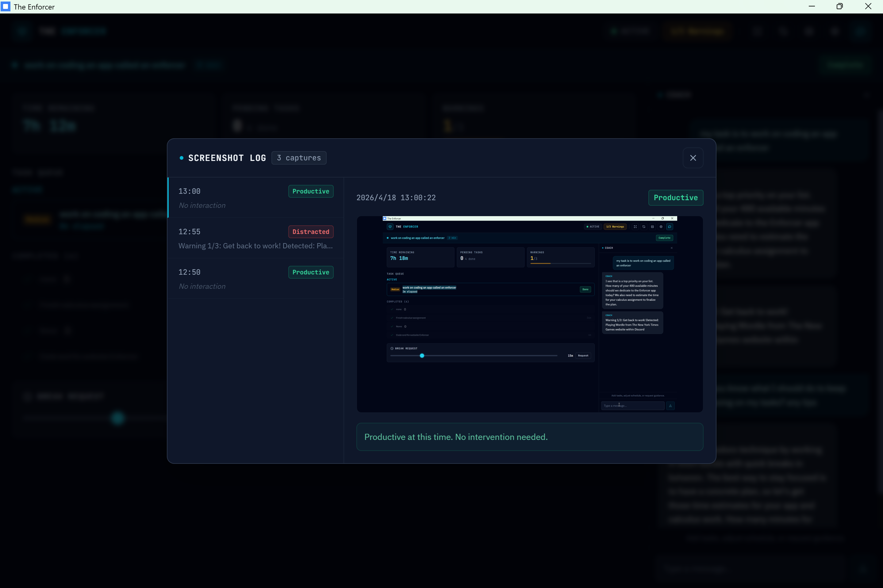The image size is (883, 588).
Task: Click the truncated 'Warning 1/3' text in list
Action: 255,246
